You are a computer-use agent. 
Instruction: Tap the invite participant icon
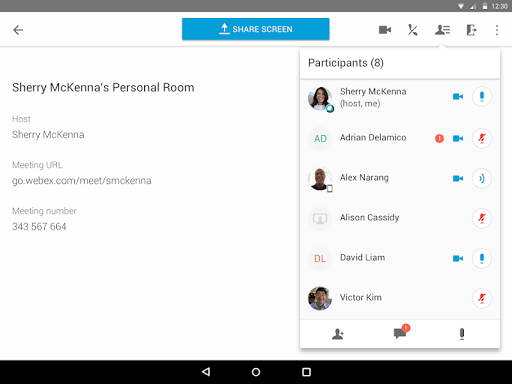[x=338, y=334]
